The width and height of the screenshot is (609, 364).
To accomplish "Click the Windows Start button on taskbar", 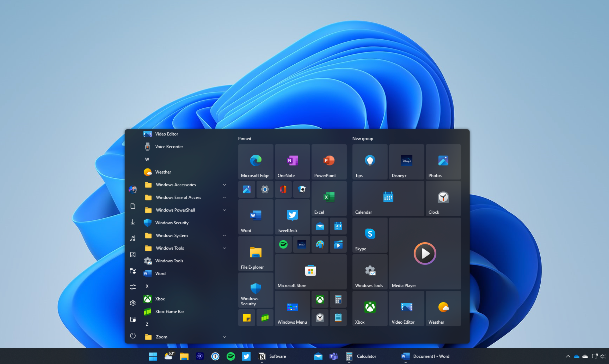I will point(153,356).
